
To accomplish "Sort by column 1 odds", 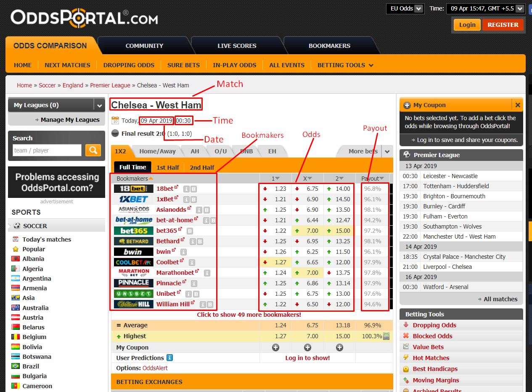I will click(x=275, y=178).
